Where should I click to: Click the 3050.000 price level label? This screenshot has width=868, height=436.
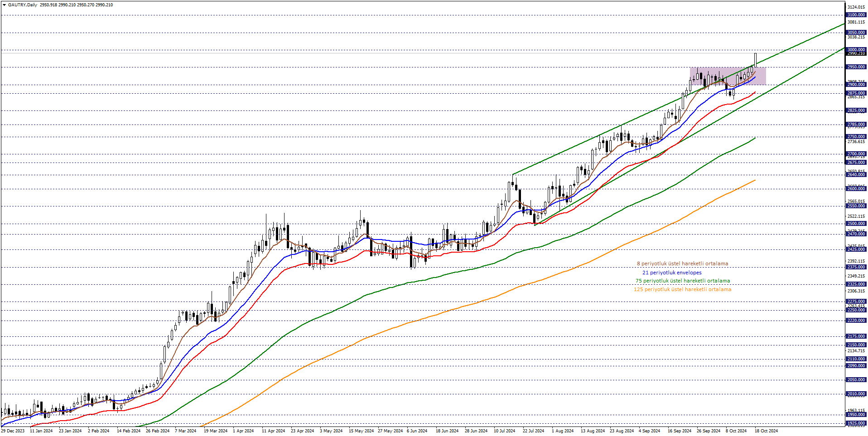coord(856,33)
